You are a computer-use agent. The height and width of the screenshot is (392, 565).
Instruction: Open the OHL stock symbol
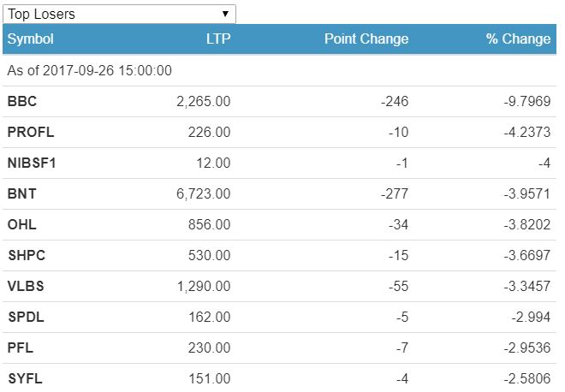(x=21, y=224)
